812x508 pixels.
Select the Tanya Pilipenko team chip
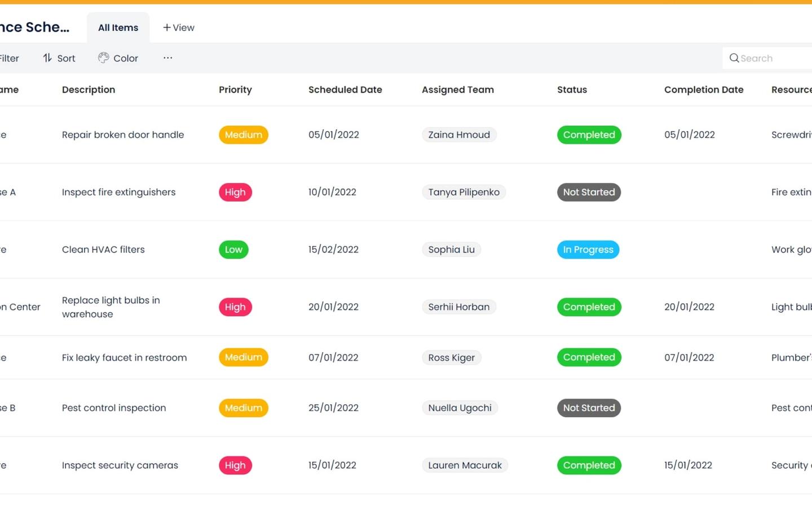pos(464,192)
